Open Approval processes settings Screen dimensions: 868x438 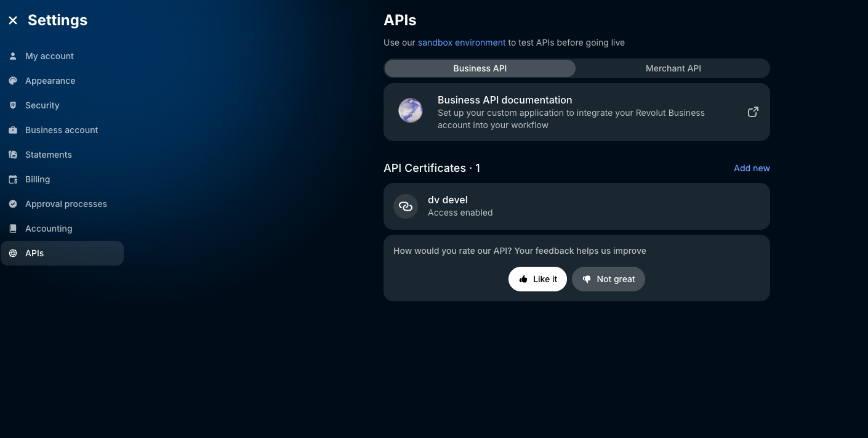62,204
